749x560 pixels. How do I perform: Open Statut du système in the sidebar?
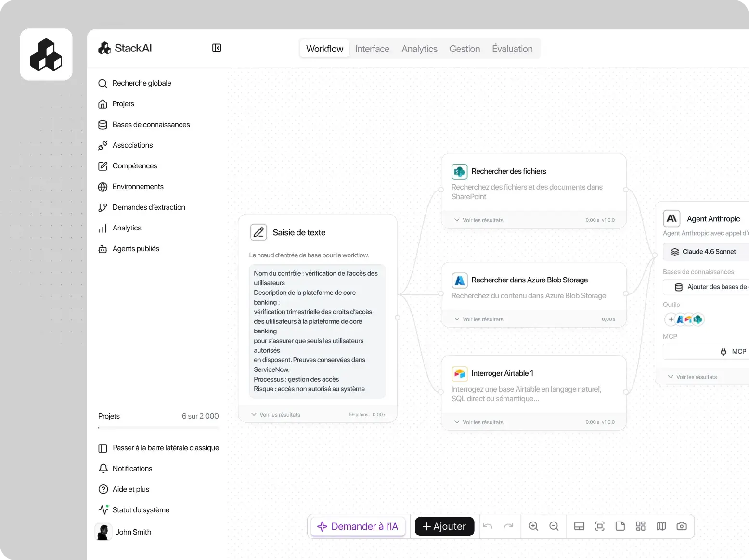click(x=134, y=510)
